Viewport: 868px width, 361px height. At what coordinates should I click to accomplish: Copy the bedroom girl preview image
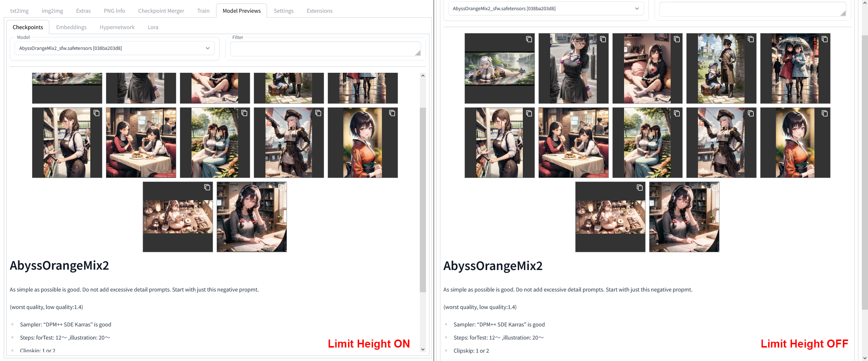point(676,39)
